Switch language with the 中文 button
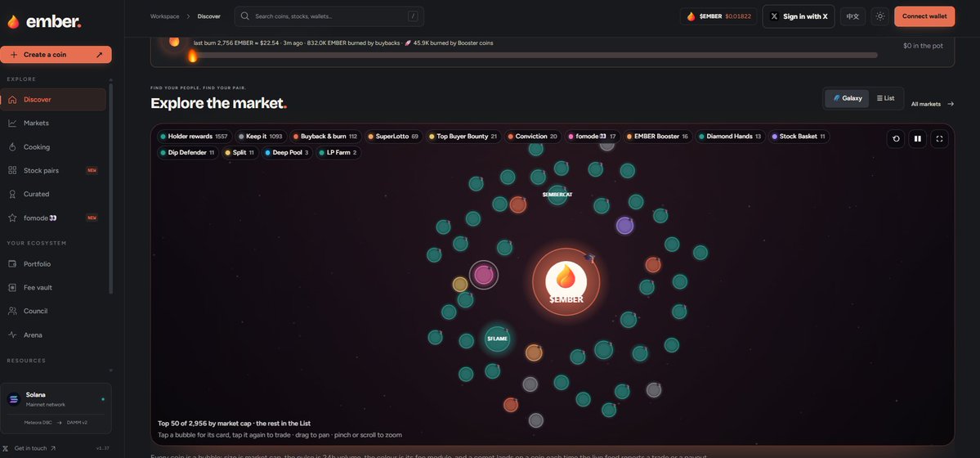 tap(852, 16)
